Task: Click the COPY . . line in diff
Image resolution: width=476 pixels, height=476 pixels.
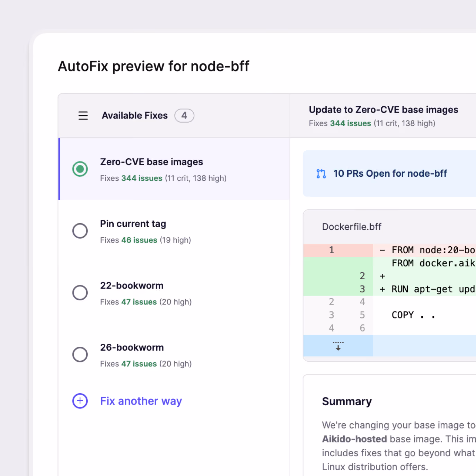Action: pyautogui.click(x=413, y=315)
